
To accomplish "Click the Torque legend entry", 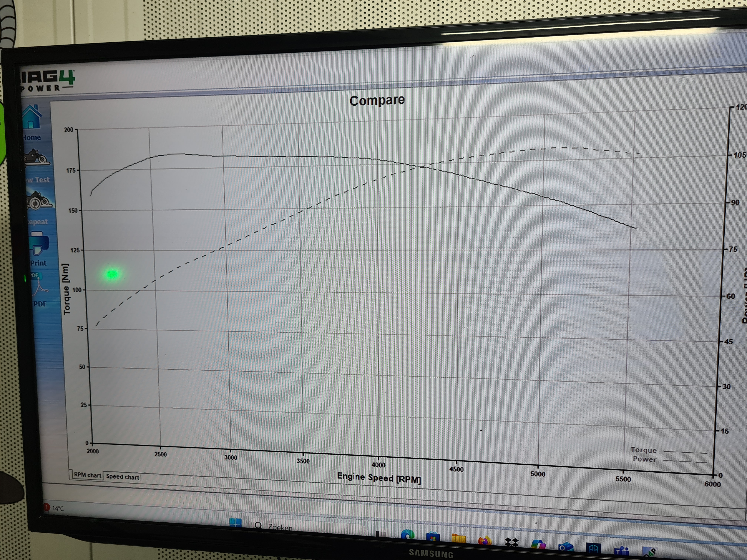I will pyautogui.click(x=643, y=450).
